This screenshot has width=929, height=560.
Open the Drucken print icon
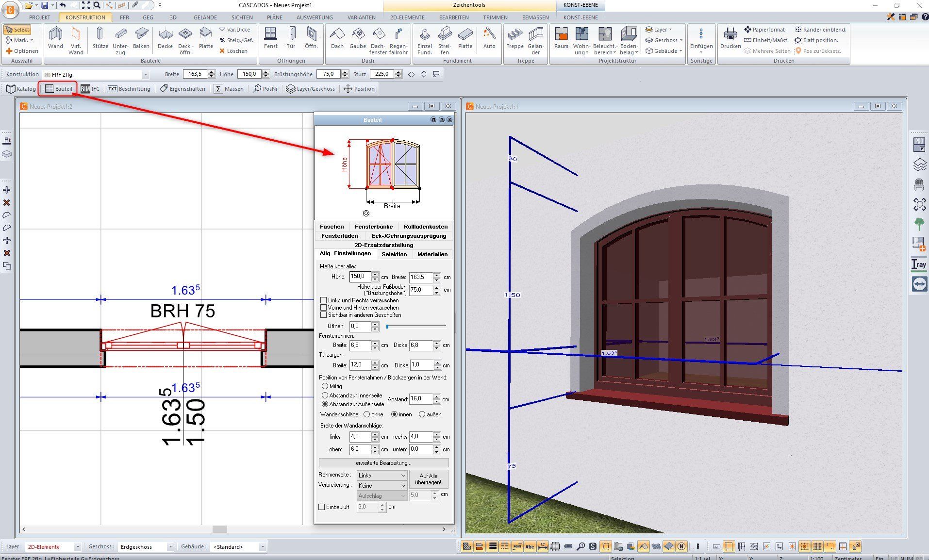tap(730, 38)
